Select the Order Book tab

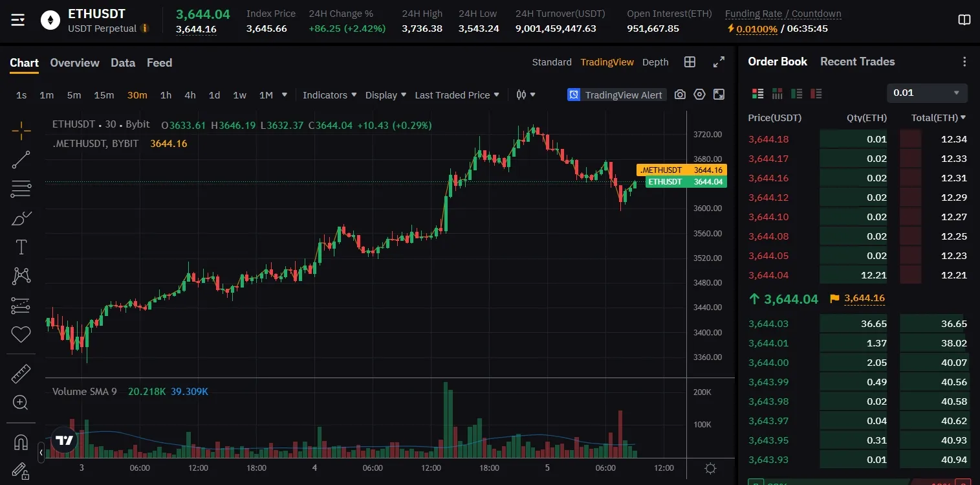click(x=778, y=62)
